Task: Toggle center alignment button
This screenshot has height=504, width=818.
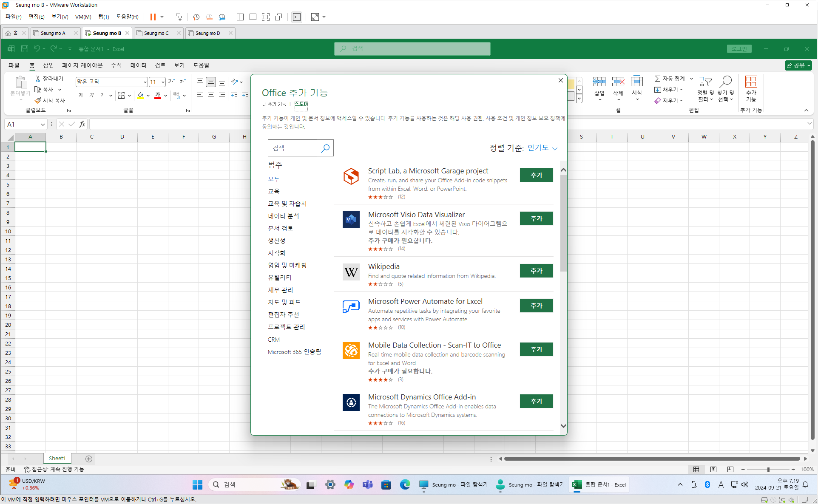Action: click(x=211, y=96)
